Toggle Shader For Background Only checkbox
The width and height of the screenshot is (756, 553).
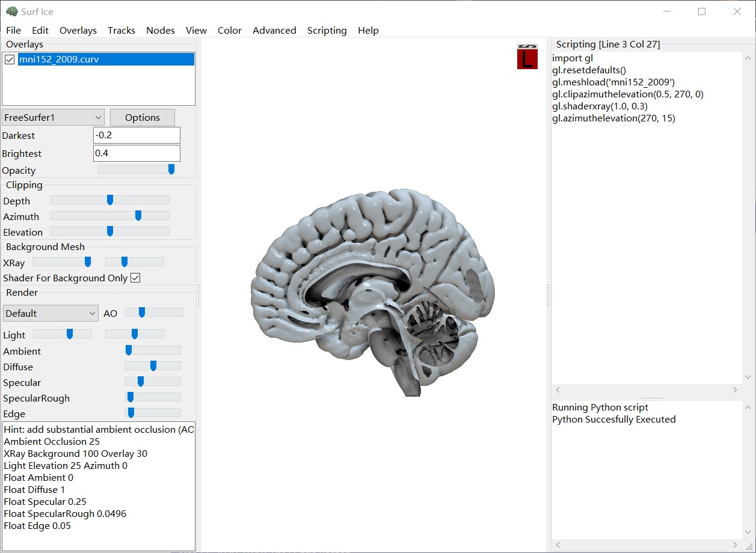[135, 278]
